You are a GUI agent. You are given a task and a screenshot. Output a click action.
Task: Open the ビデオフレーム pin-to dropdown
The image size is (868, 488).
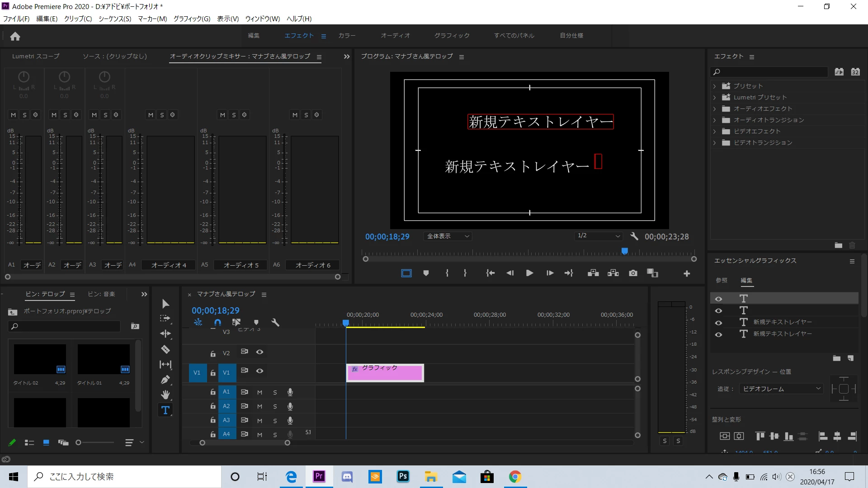781,389
